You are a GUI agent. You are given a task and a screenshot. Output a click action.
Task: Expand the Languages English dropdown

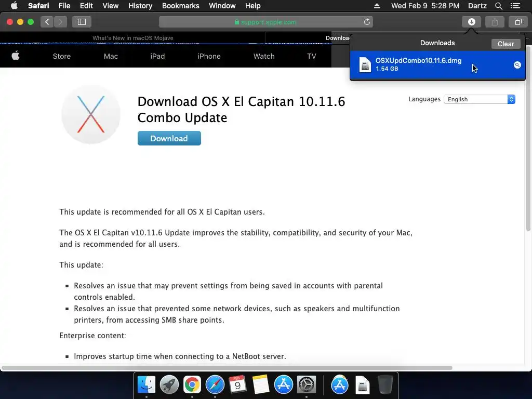[x=480, y=99]
